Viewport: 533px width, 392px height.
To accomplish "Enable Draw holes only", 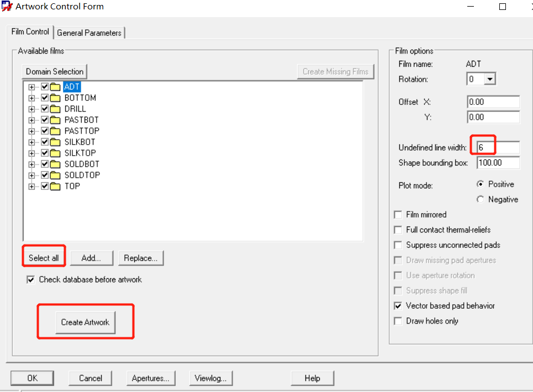I will tap(398, 321).
